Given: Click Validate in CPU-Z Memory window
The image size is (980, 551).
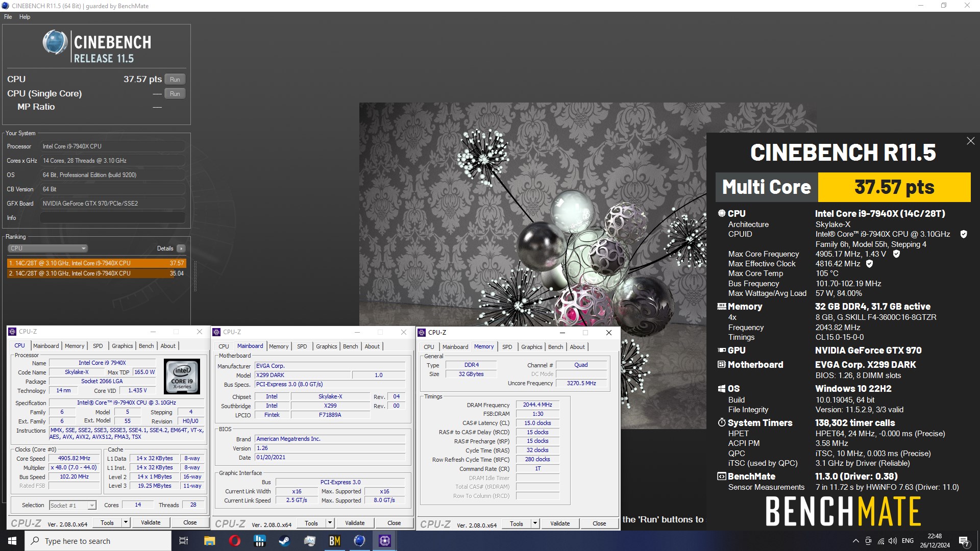Looking at the screenshot, I should (560, 523).
